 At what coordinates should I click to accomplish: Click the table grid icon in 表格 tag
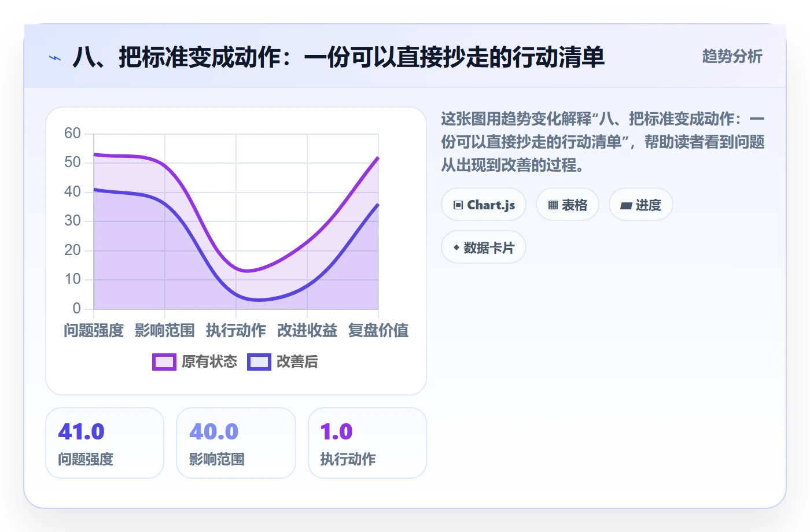(553, 205)
